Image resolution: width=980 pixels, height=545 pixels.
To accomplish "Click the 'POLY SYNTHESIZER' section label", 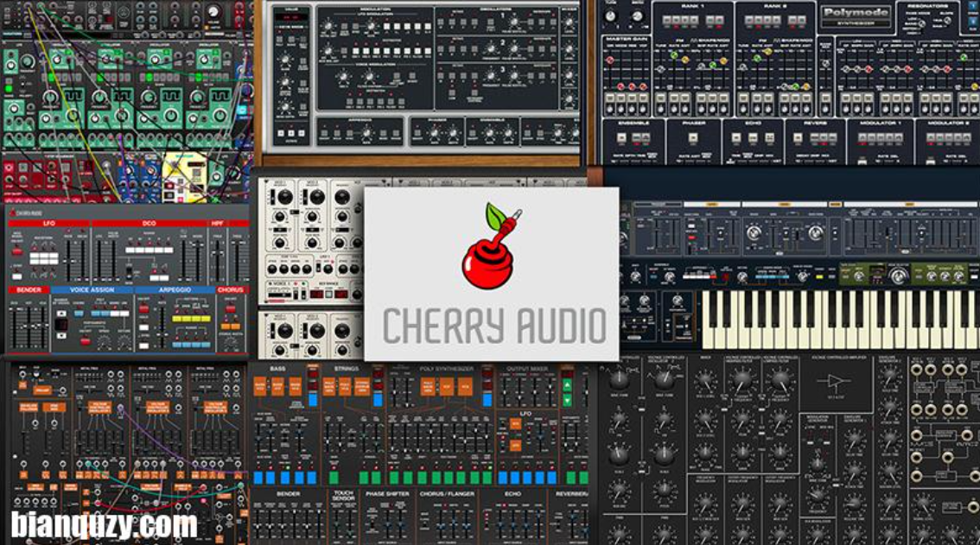I will click(x=447, y=369).
